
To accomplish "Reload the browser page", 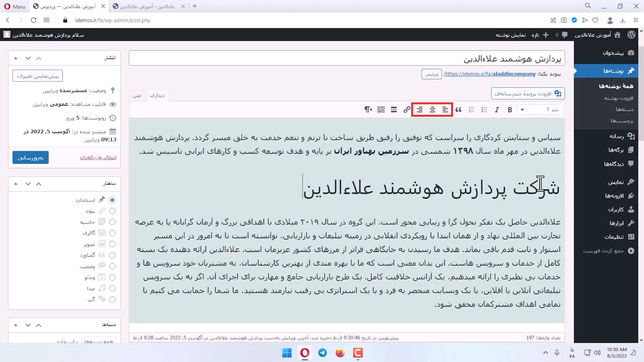I will pos(34,20).
